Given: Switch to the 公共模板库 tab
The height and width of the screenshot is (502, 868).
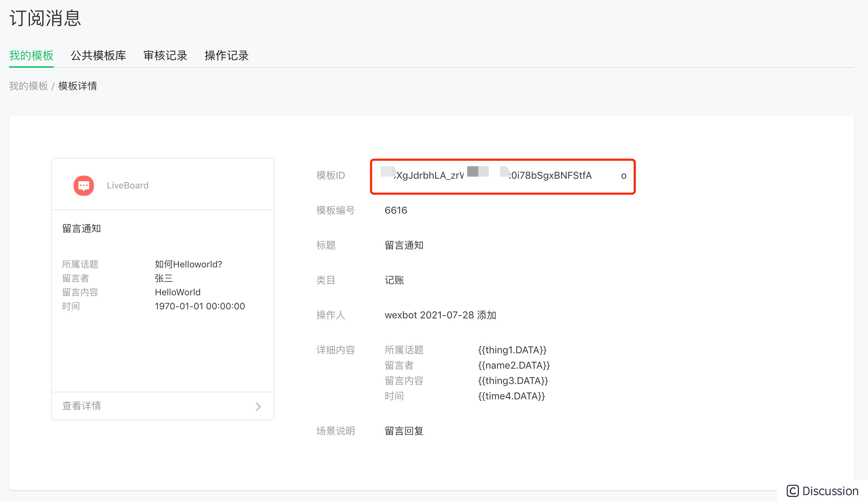Looking at the screenshot, I should pyautogui.click(x=98, y=56).
